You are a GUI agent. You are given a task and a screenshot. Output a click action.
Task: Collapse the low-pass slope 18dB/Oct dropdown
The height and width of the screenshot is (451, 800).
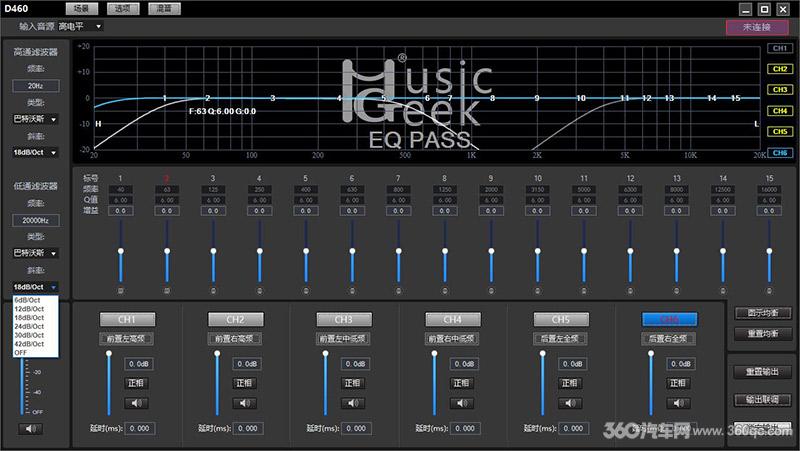(x=35, y=287)
